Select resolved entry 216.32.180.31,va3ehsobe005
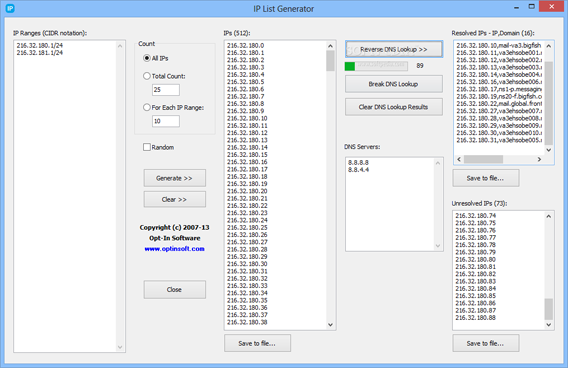Image resolution: width=568 pixels, height=368 pixels. point(499,140)
